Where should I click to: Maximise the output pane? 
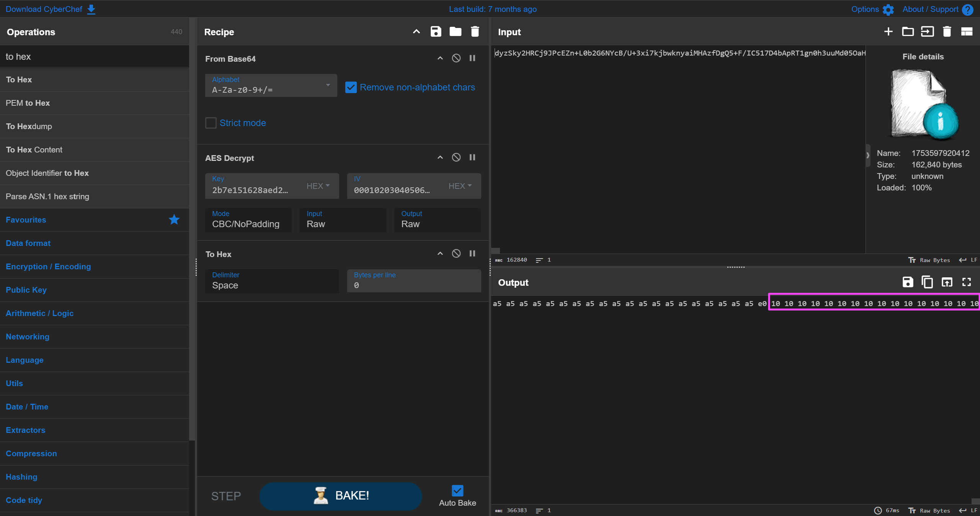pos(967,282)
